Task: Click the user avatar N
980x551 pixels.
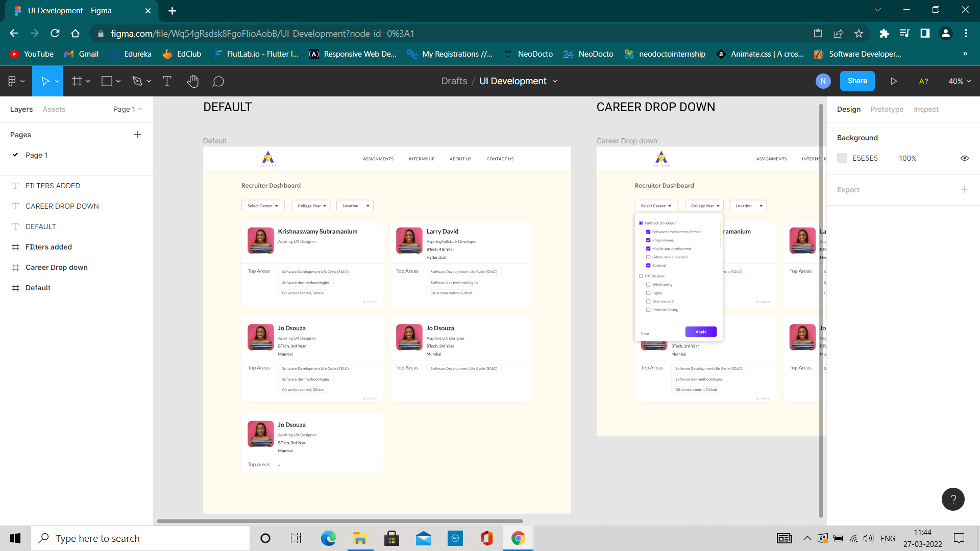Action: point(823,81)
